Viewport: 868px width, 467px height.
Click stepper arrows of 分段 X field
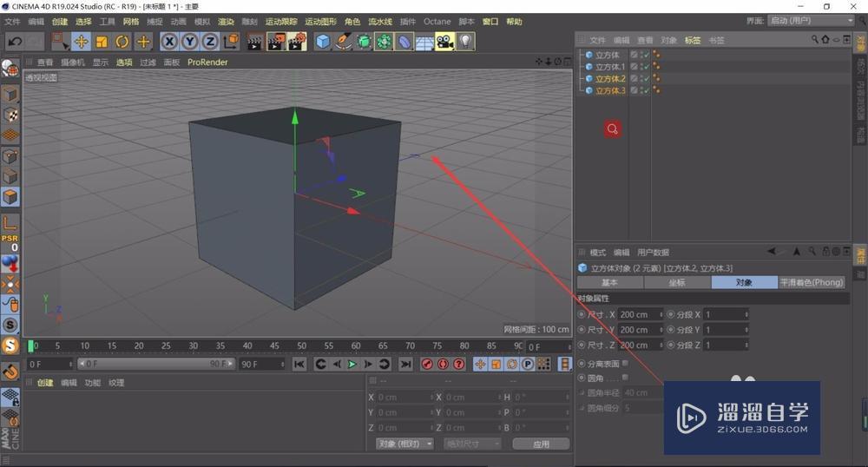[746, 314]
